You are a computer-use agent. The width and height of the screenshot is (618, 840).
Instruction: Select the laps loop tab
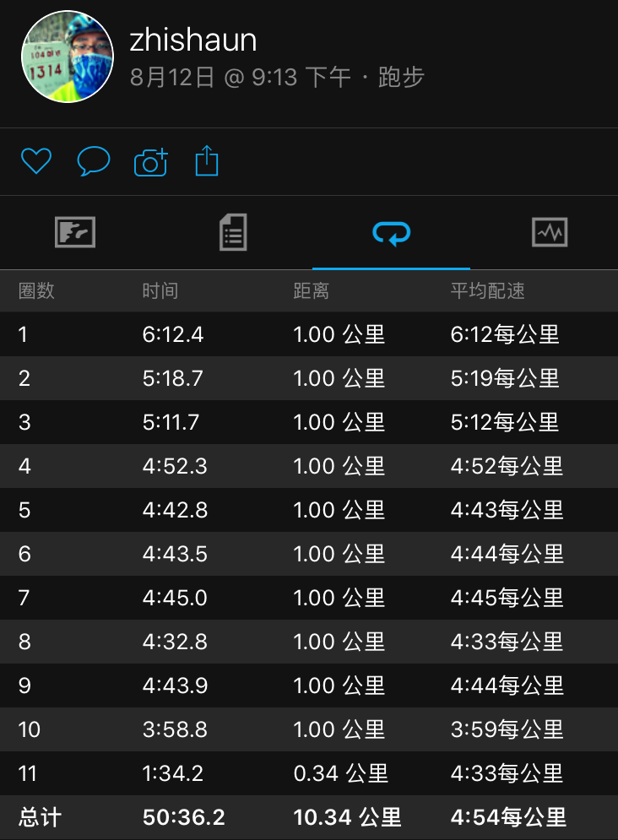(x=392, y=233)
